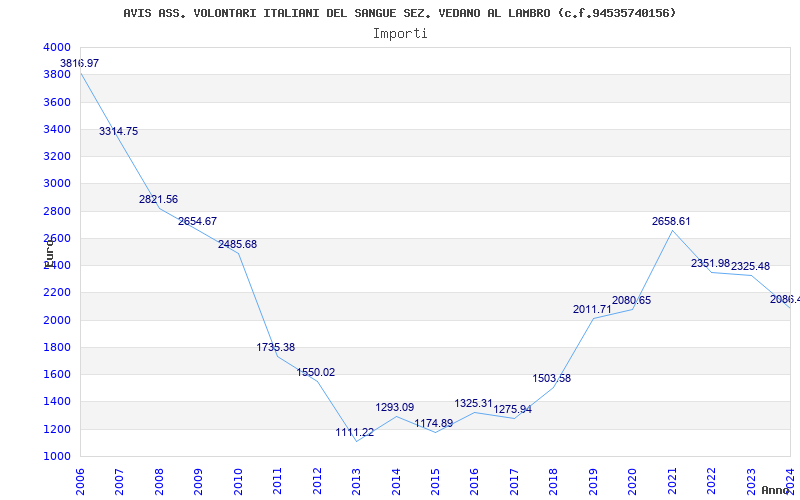Click the 2654.67 data label
Screen dimensions: 800x500
click(x=197, y=221)
